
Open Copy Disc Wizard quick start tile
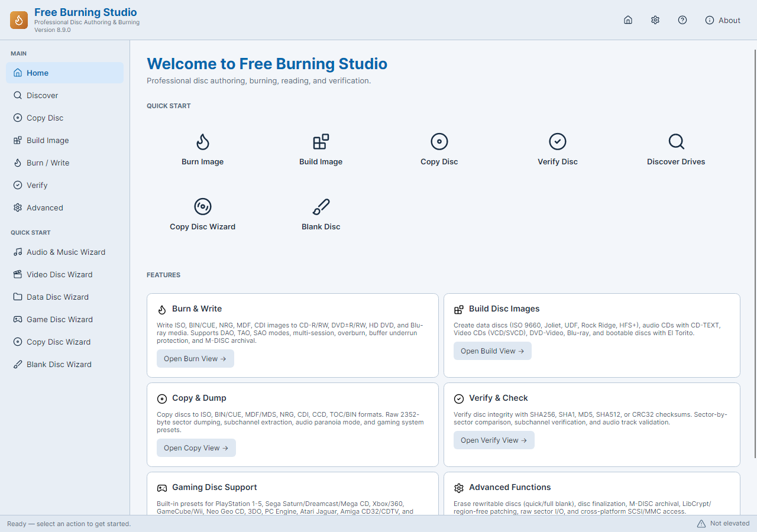(203, 215)
